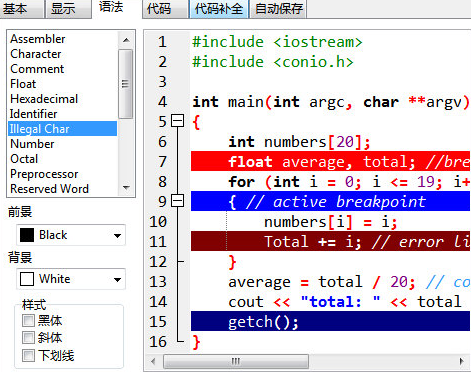The width and height of the screenshot is (471, 372).
Task: Click the #include <iostream> line
Action: pyautogui.click(x=277, y=42)
